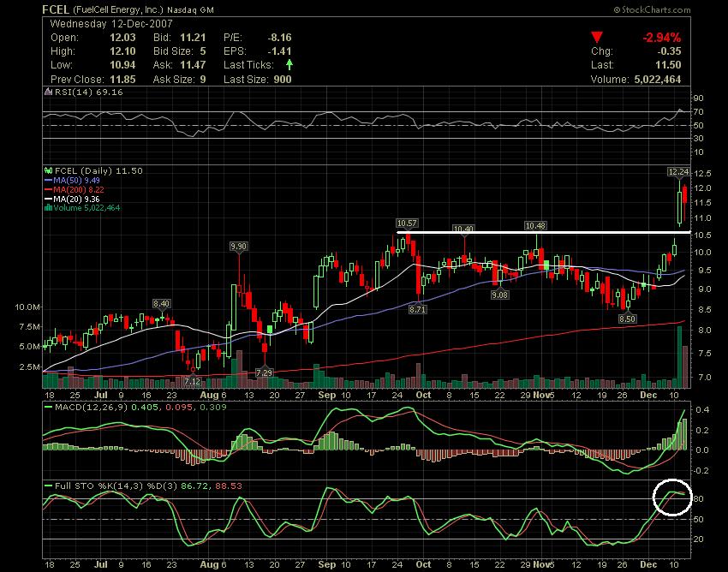Click the 7.29 low price marker

pyautogui.click(x=264, y=372)
